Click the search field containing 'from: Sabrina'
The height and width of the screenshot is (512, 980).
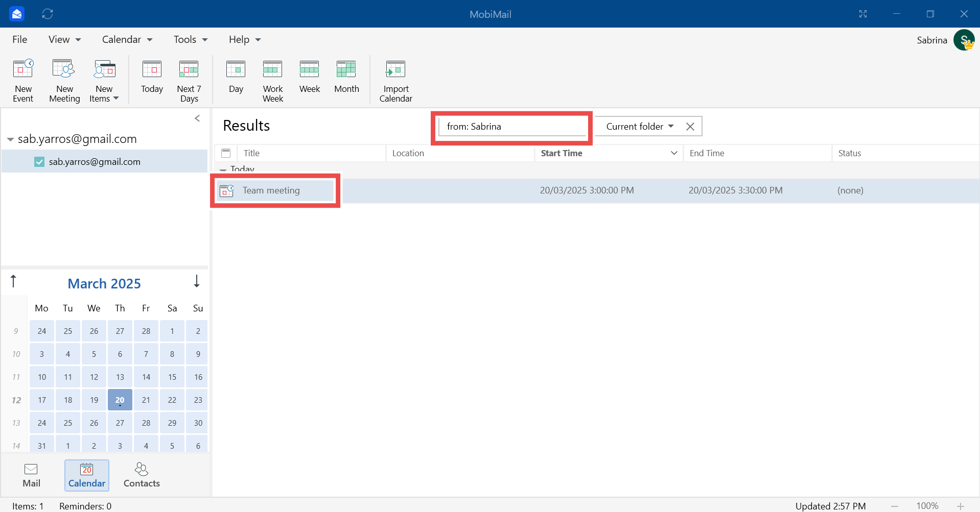point(512,127)
